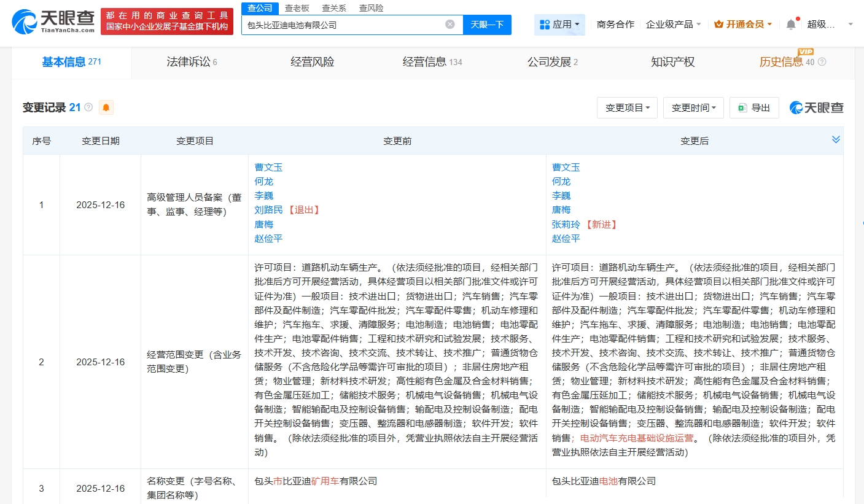Open the 张莉玲 person link
The height and width of the screenshot is (504, 864).
coord(566,224)
